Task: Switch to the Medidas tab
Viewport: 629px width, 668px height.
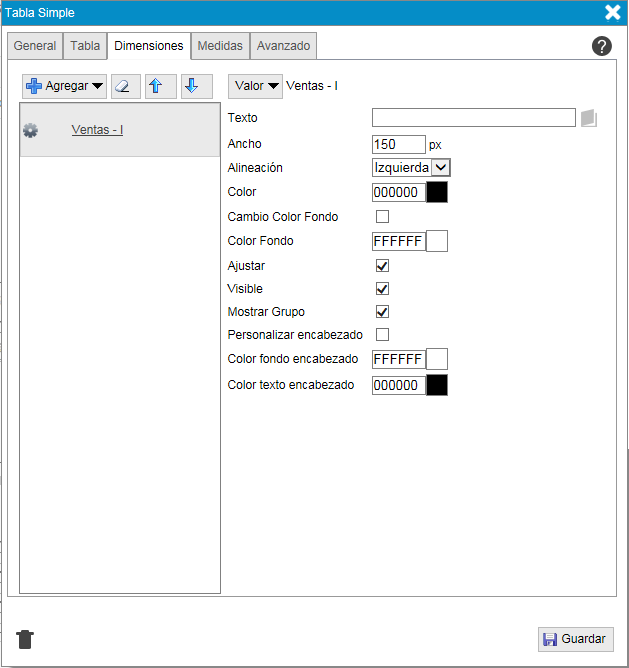Action: (x=220, y=46)
